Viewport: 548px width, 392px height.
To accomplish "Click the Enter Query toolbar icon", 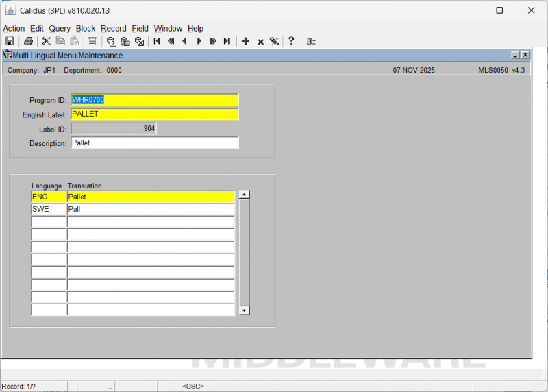I will [x=111, y=41].
